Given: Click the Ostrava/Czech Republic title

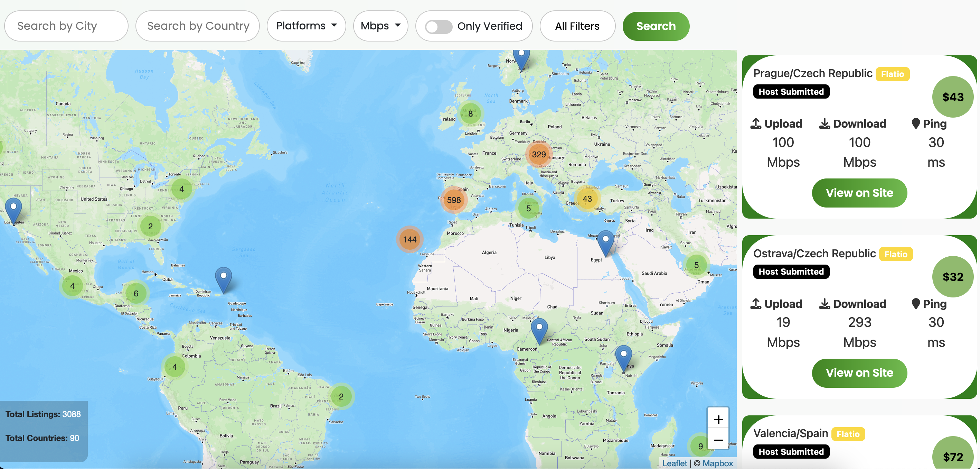Looking at the screenshot, I should (x=814, y=253).
